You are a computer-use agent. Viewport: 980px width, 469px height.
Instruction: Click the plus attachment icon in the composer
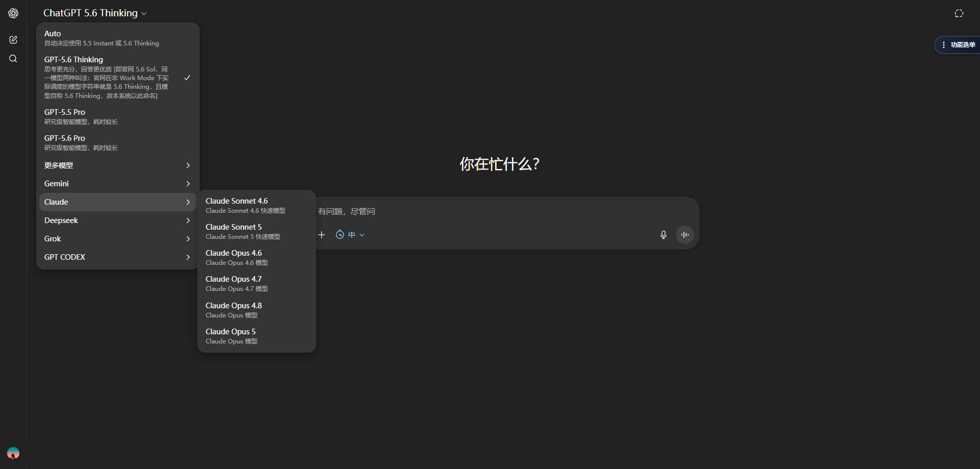pyautogui.click(x=322, y=235)
